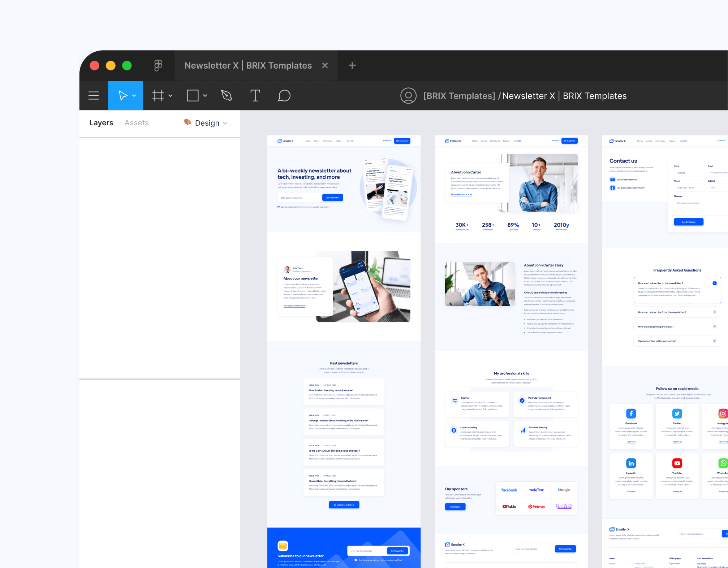Click the Send message button in contact form

689,222
